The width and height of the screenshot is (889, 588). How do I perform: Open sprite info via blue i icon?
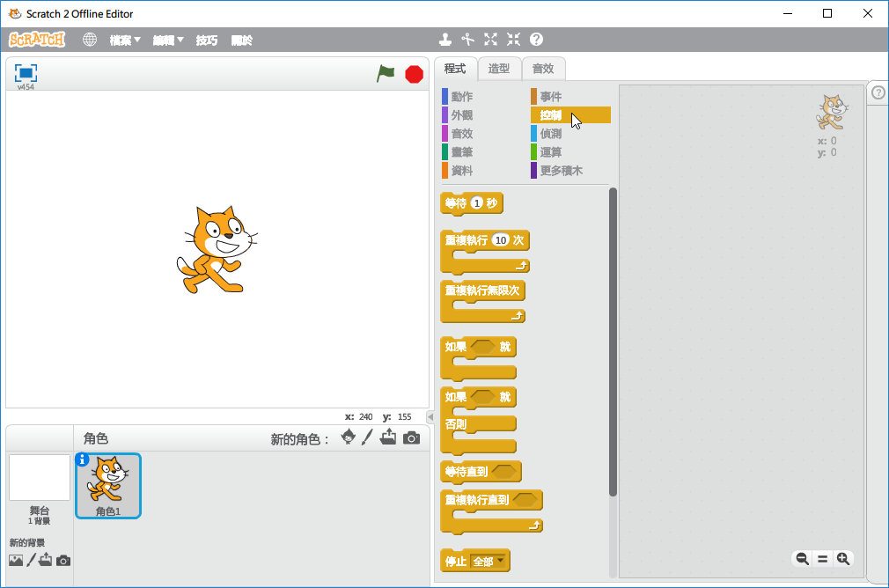pos(82,459)
